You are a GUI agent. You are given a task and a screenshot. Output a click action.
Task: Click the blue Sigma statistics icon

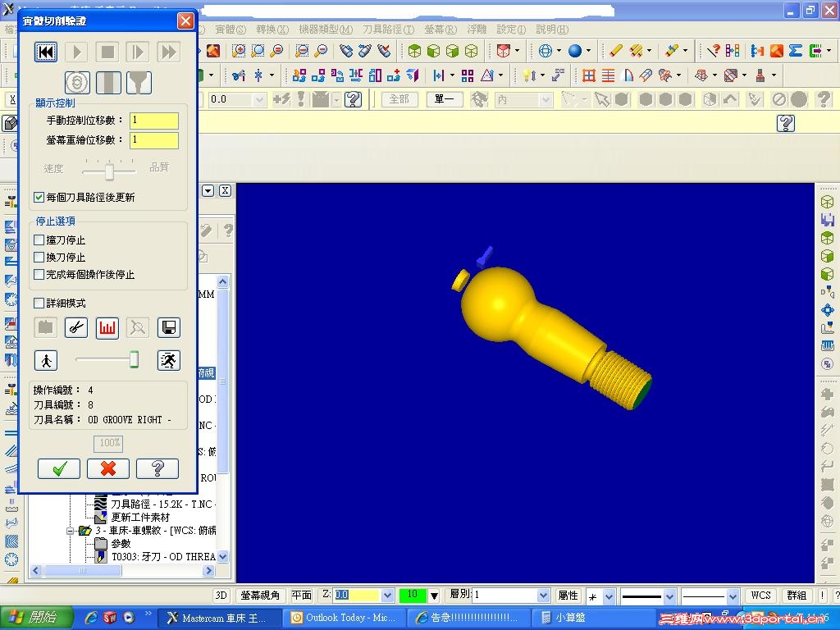[x=796, y=51]
